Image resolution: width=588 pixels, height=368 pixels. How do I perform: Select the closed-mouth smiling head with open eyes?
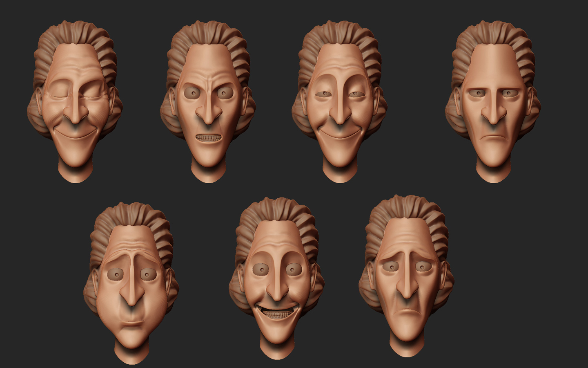pos(339,101)
